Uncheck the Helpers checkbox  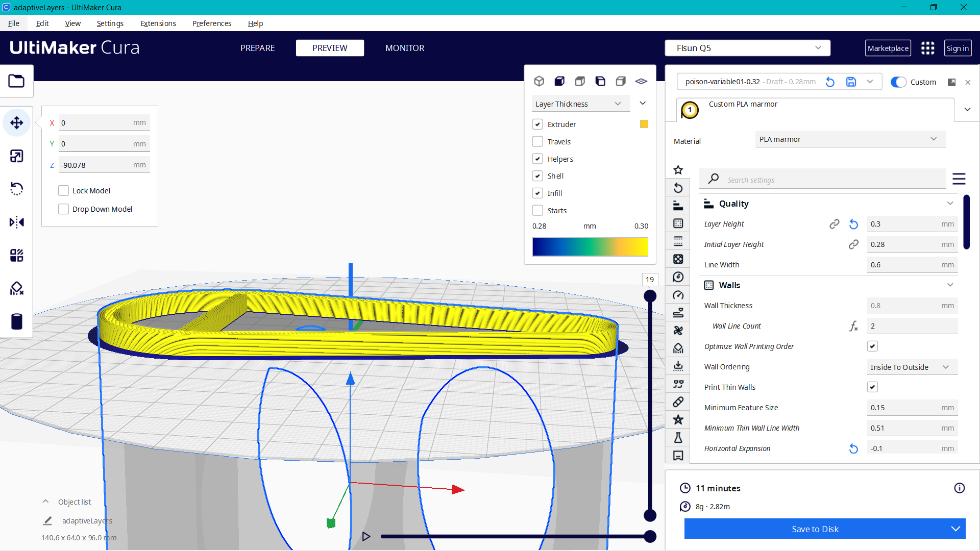click(537, 159)
